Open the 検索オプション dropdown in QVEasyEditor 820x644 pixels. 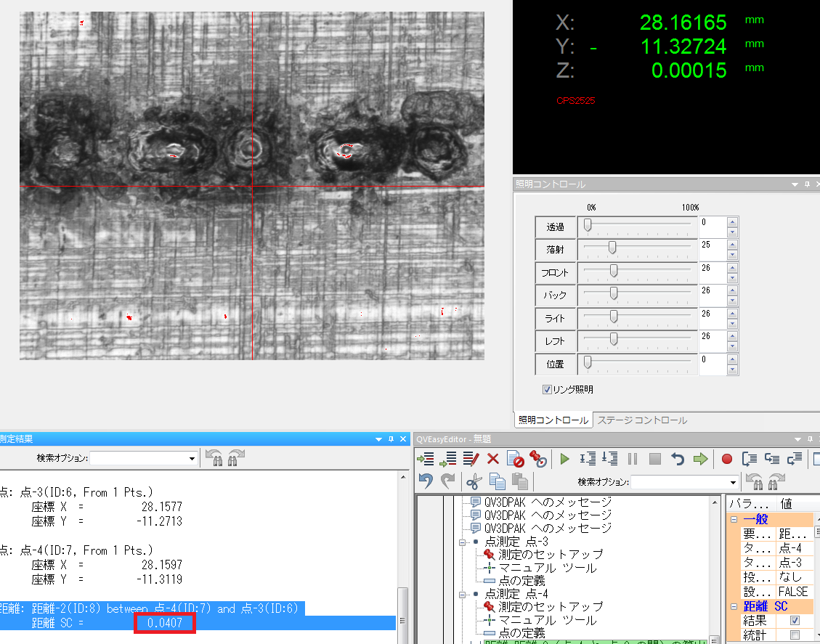(733, 483)
